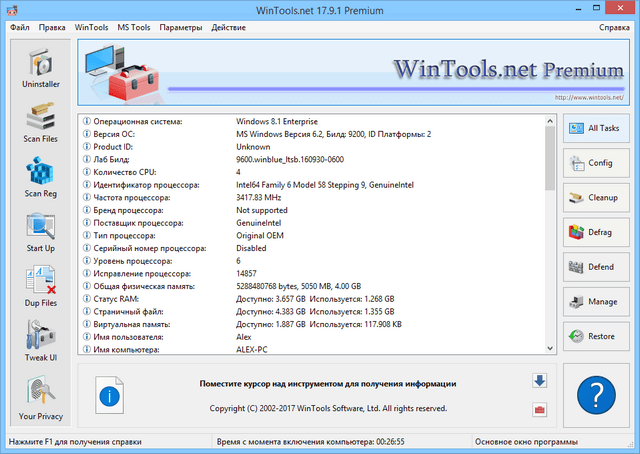The image size is (640, 454).
Task: Click the Defrag button
Action: point(595,232)
